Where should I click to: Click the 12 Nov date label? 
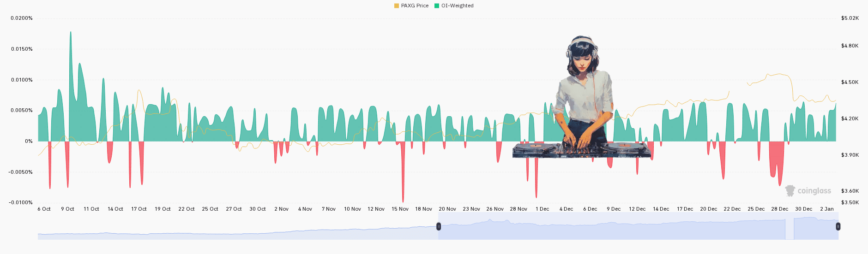coord(376,209)
